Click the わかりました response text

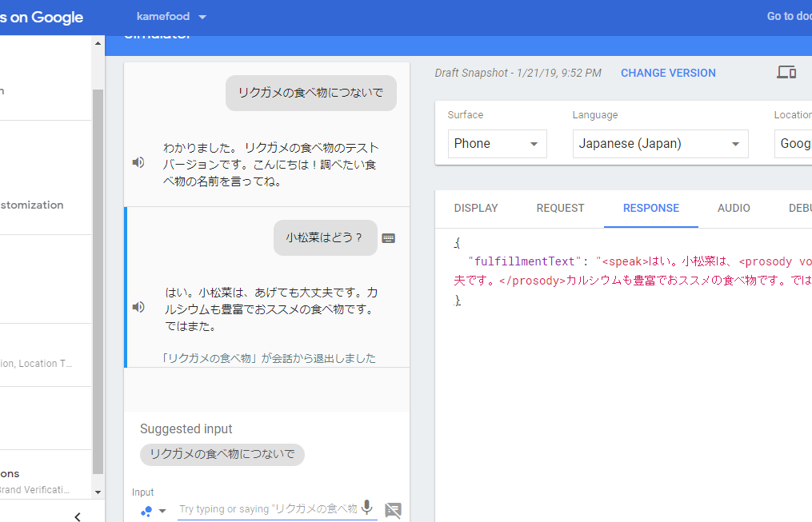point(271,165)
